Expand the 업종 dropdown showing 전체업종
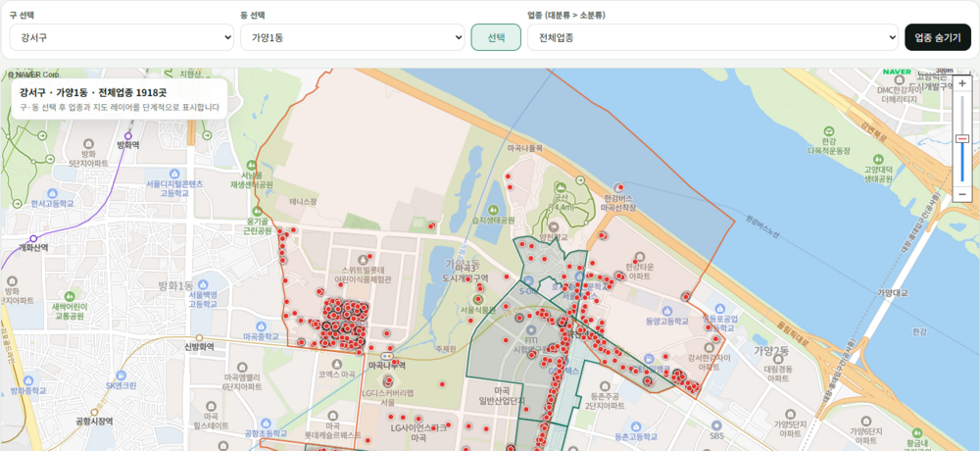Image resolution: width=980 pixels, height=451 pixels. pos(713,37)
